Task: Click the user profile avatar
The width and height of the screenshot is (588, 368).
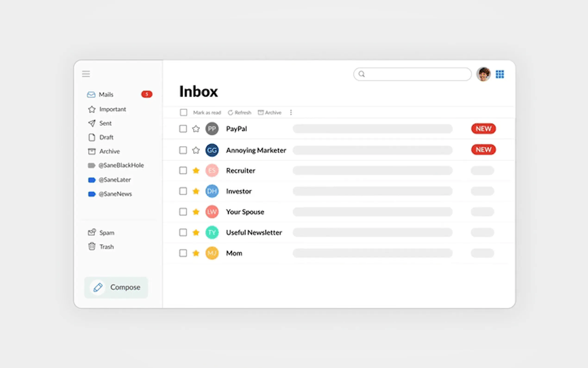Action: coord(483,74)
